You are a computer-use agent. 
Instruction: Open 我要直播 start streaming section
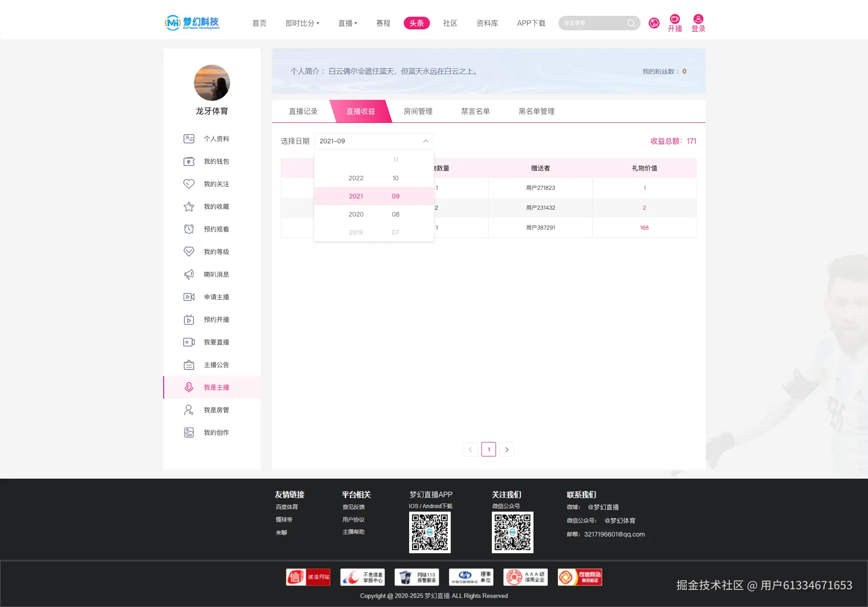point(216,342)
